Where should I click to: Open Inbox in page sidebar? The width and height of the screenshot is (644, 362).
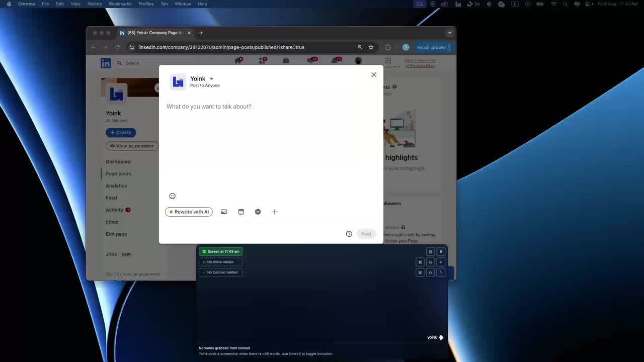click(x=112, y=222)
